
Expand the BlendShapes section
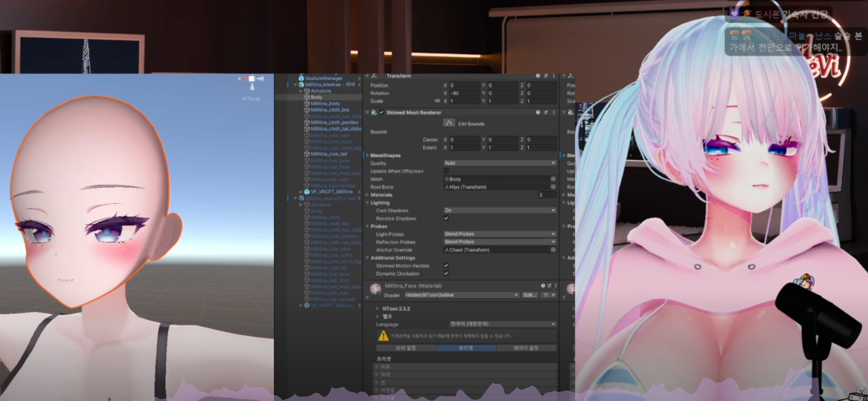pyautogui.click(x=368, y=155)
